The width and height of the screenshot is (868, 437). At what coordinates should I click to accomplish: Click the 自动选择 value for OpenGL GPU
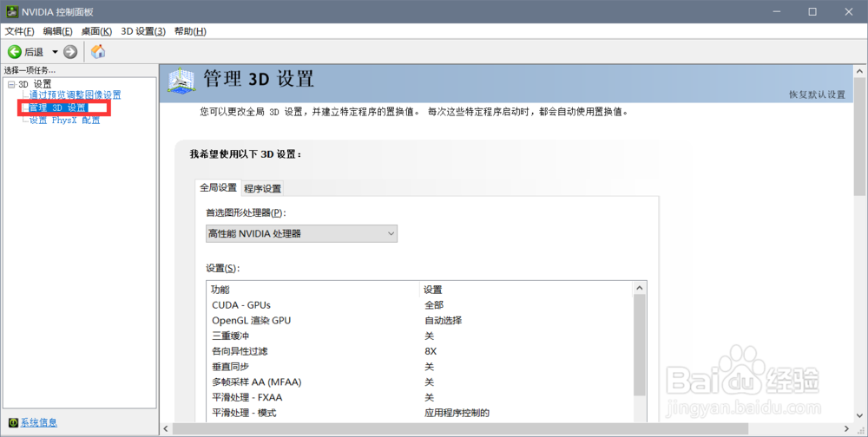(444, 320)
